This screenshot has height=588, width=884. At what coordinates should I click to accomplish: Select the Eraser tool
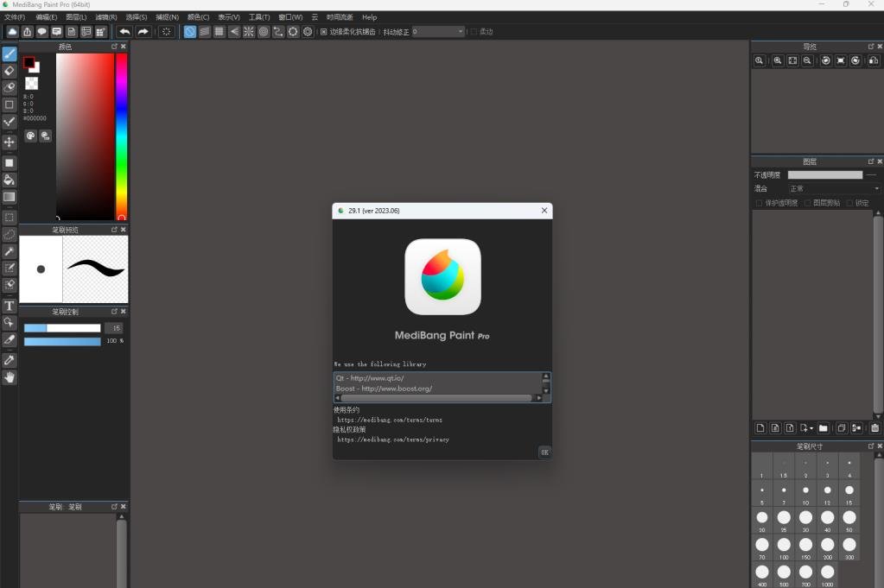(x=10, y=71)
